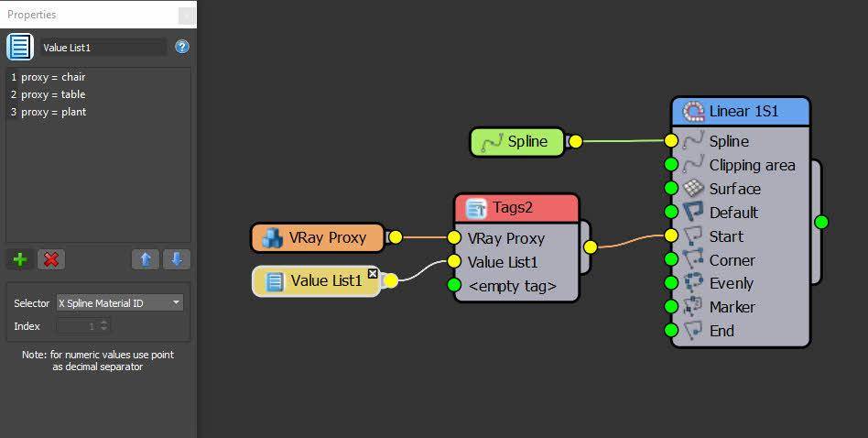Edit the Value List1 name field
This screenshot has height=438, width=868.
103,47
